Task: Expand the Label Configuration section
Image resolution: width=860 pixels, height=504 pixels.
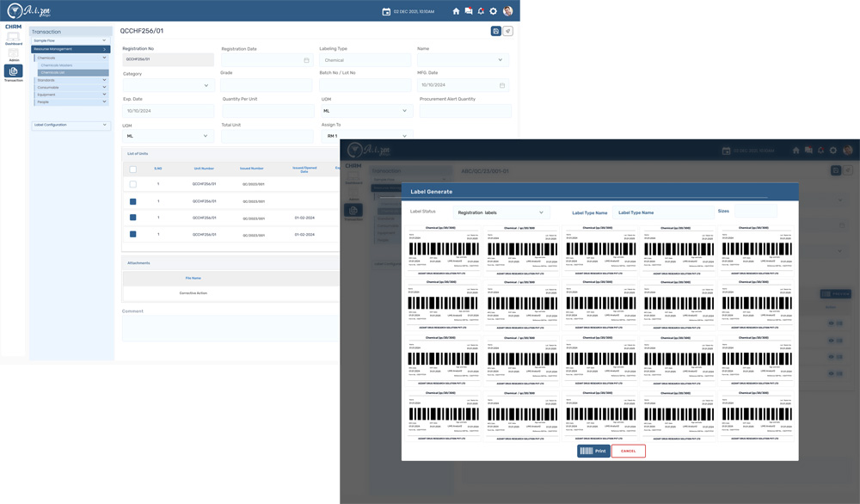Action: click(71, 125)
